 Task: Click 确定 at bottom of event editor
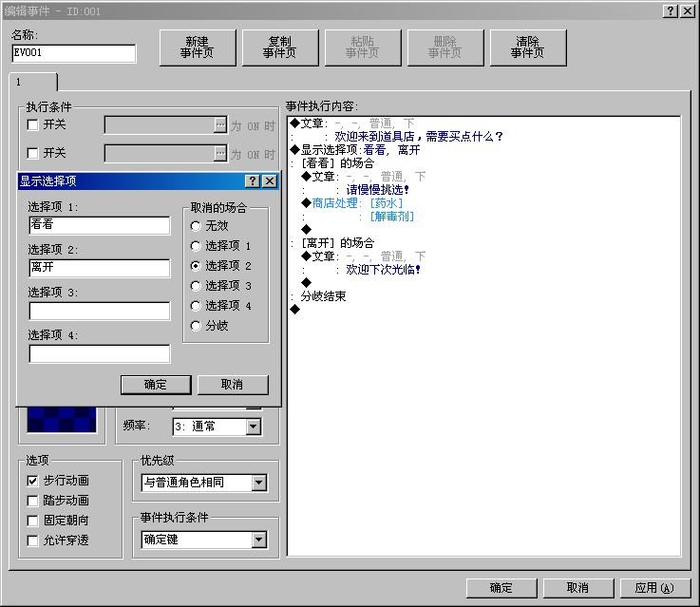coord(501,588)
